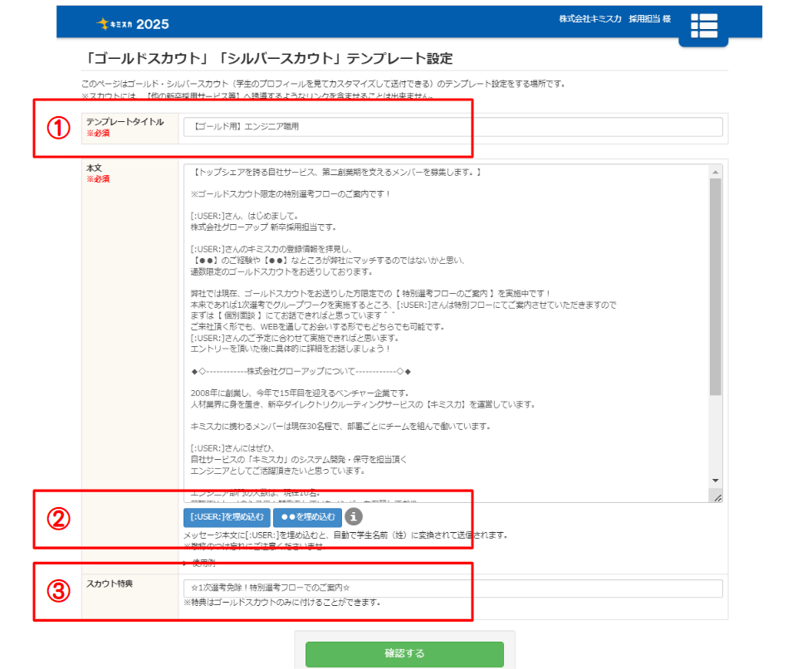Click the line 2008年に創業し、今年で15年目を迎えるベンチャー企業です。

click(x=300, y=393)
